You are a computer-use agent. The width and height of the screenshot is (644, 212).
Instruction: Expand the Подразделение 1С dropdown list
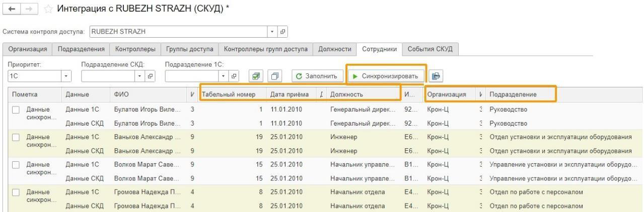pos(224,76)
